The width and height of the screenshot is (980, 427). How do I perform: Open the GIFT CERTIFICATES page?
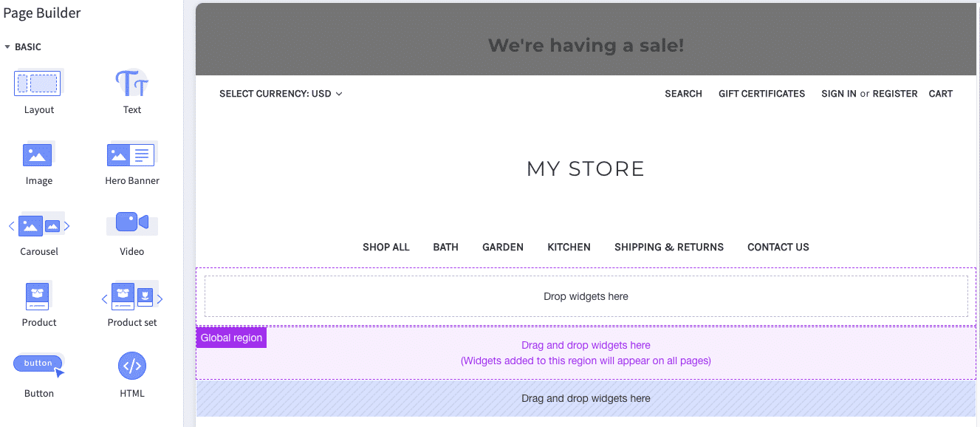(761, 93)
